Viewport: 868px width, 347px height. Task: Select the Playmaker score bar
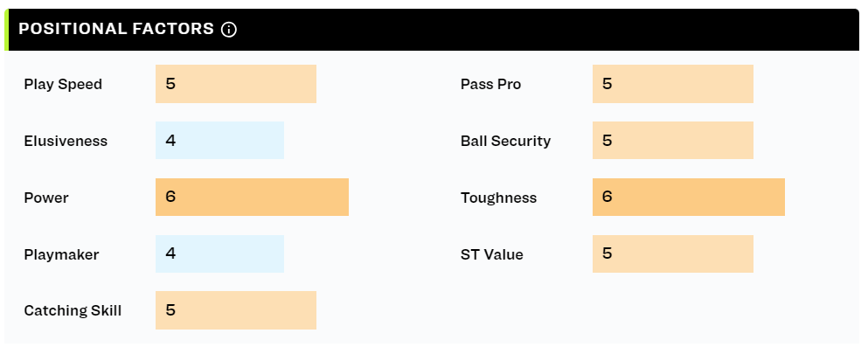click(219, 254)
